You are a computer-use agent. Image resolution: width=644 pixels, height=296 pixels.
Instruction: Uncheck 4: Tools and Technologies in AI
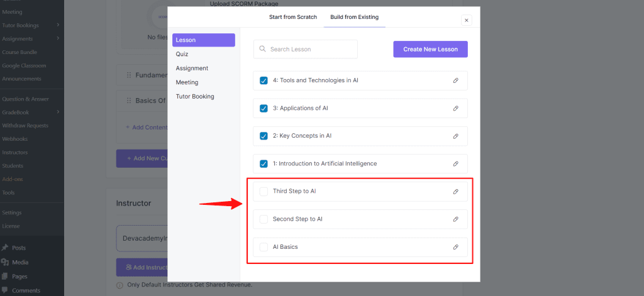coord(264,80)
